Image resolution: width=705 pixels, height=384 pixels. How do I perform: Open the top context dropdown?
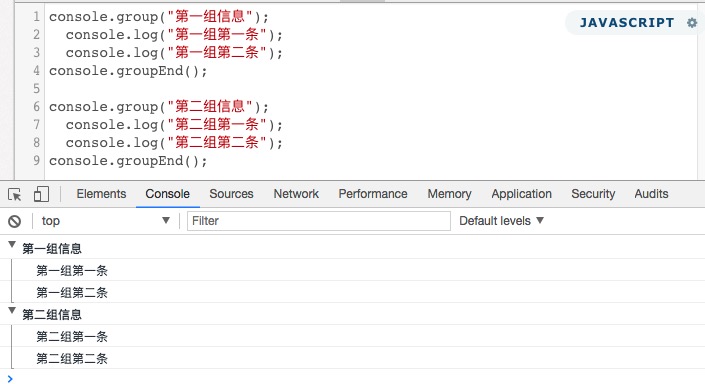coord(106,221)
